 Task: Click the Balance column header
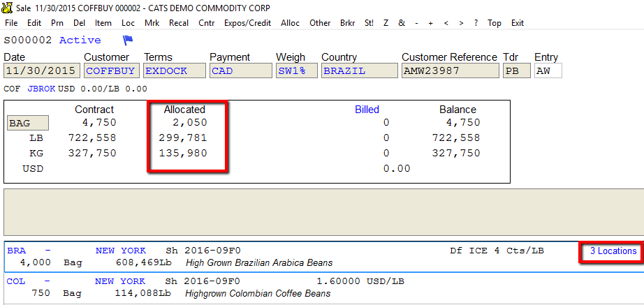[x=458, y=110]
